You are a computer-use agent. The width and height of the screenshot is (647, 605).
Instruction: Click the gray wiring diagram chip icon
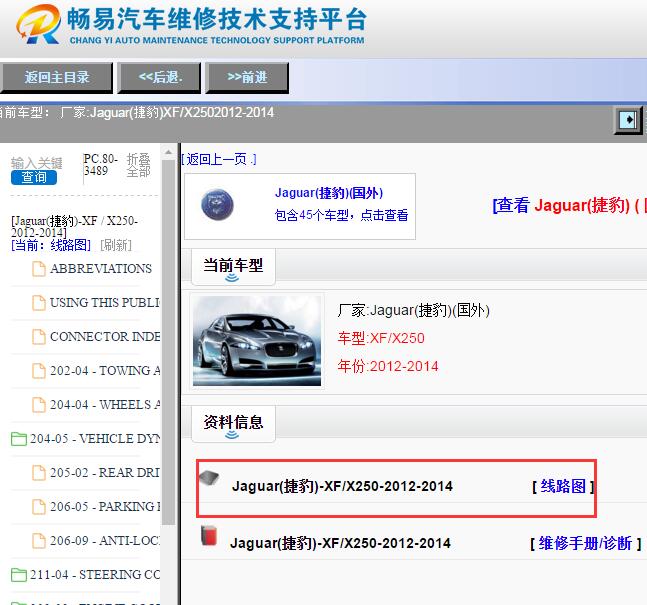[209, 478]
